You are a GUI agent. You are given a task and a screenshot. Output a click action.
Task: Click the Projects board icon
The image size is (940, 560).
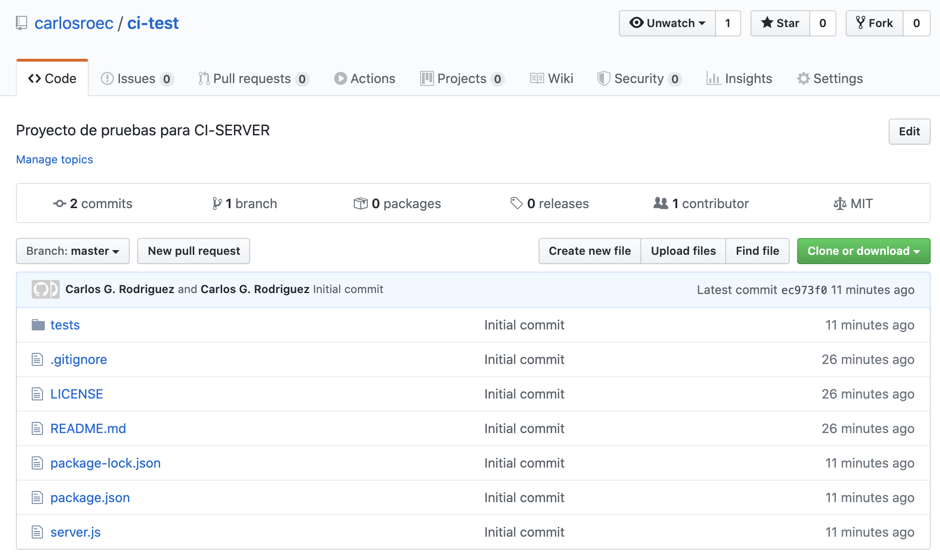pos(427,78)
